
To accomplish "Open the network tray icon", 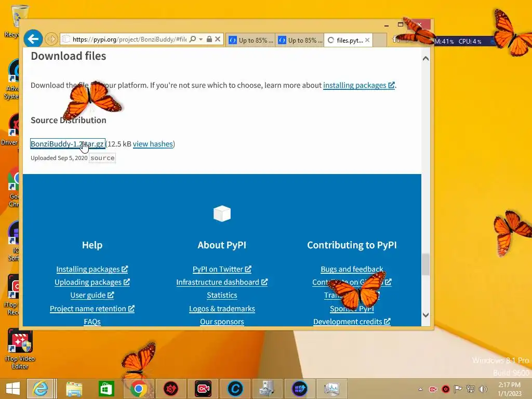I will pos(471,389).
